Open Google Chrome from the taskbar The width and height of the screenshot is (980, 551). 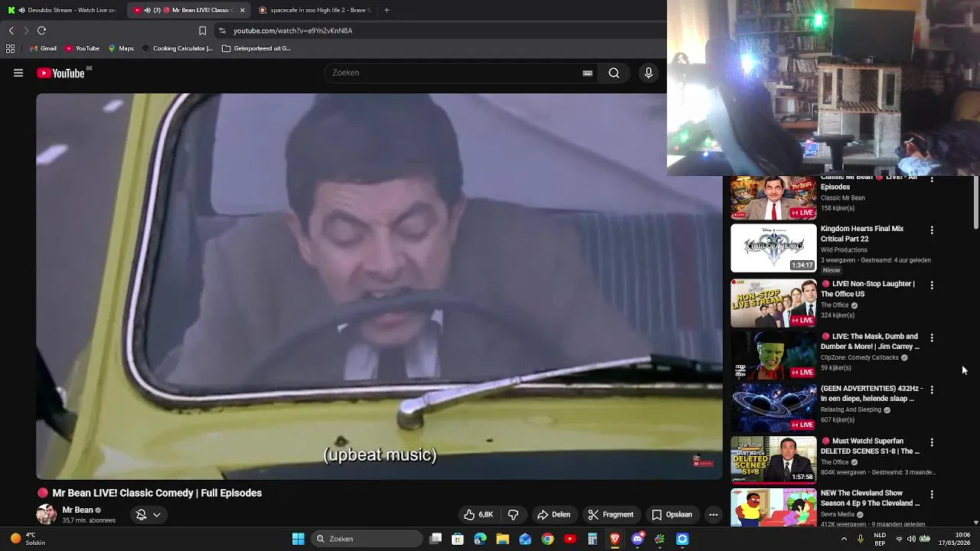tap(547, 539)
